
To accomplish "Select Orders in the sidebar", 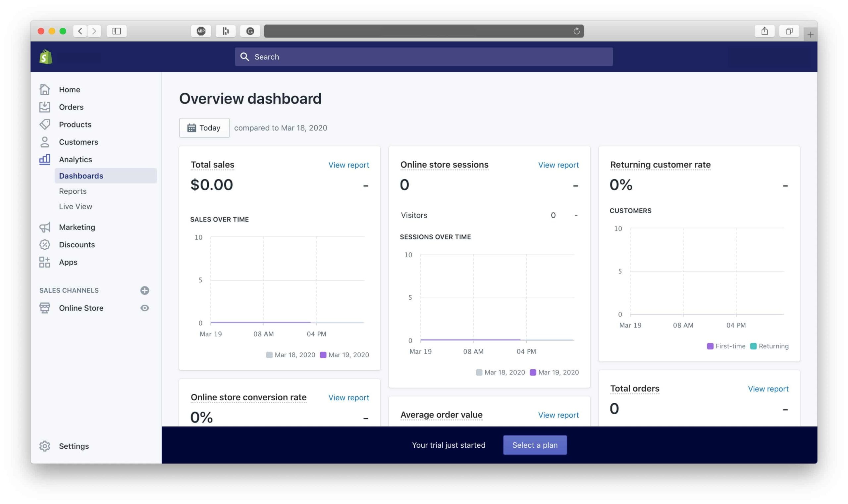I will tap(71, 107).
